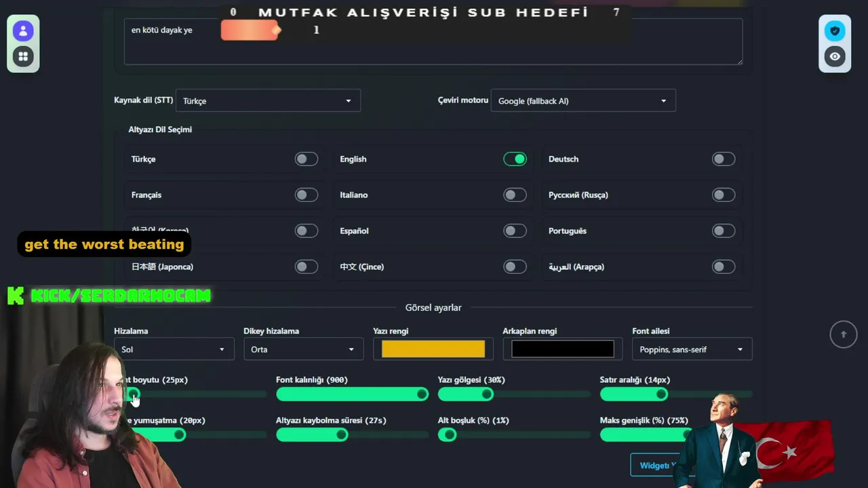Viewport: 868px width, 488px height.
Task: Open the apps grid icon
Action: coord(23,56)
